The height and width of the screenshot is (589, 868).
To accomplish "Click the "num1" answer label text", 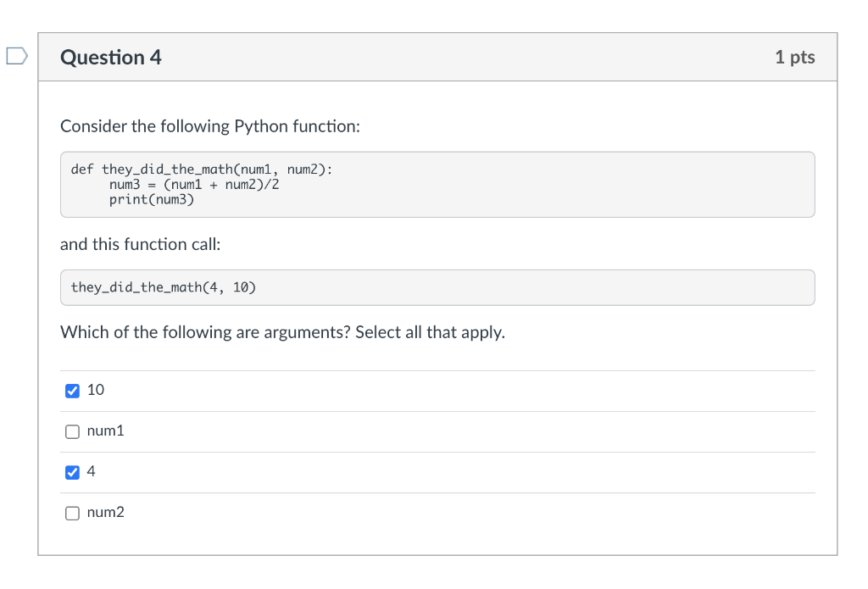I will point(105,431).
